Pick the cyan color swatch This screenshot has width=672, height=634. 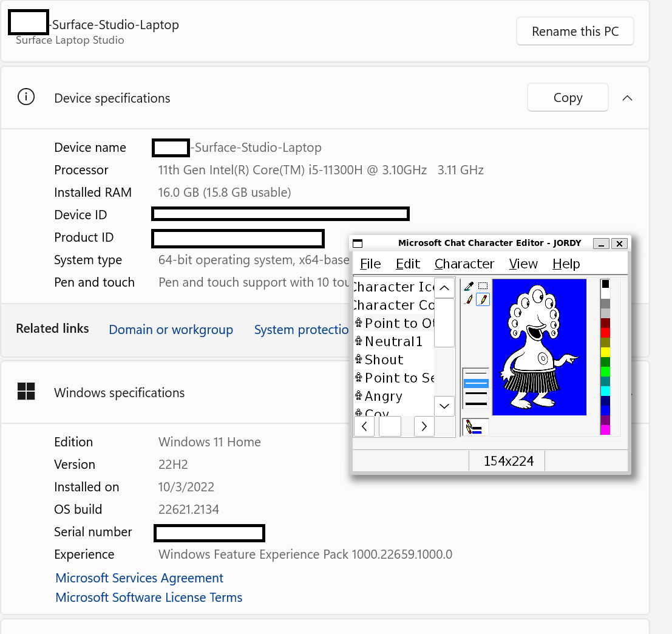pos(605,391)
